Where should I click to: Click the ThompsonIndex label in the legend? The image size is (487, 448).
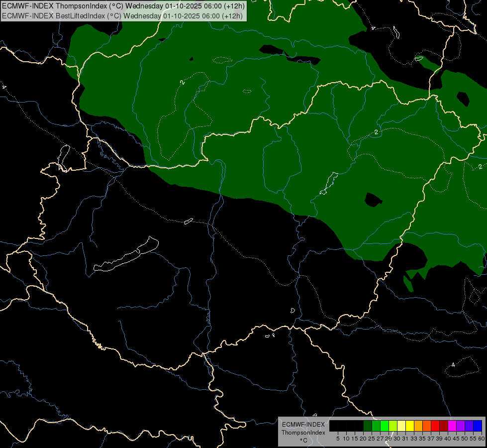click(303, 433)
